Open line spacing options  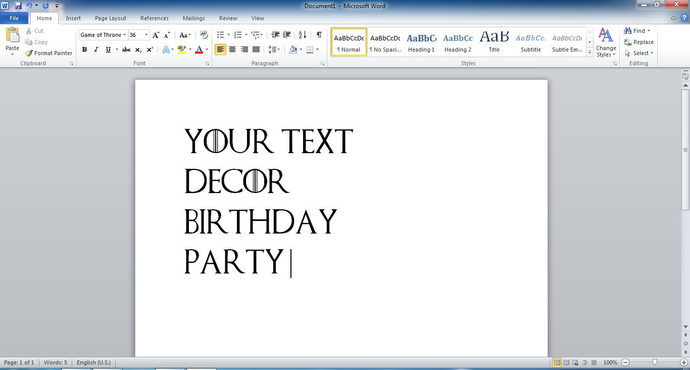point(274,50)
